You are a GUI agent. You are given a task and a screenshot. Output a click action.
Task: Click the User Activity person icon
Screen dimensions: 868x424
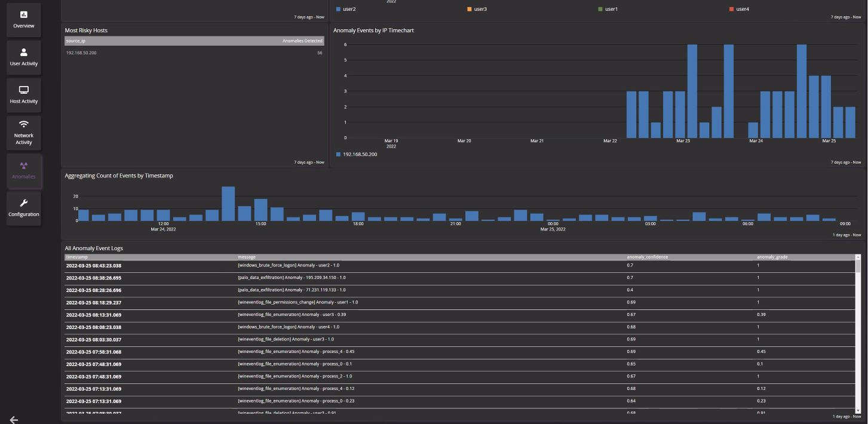point(24,53)
